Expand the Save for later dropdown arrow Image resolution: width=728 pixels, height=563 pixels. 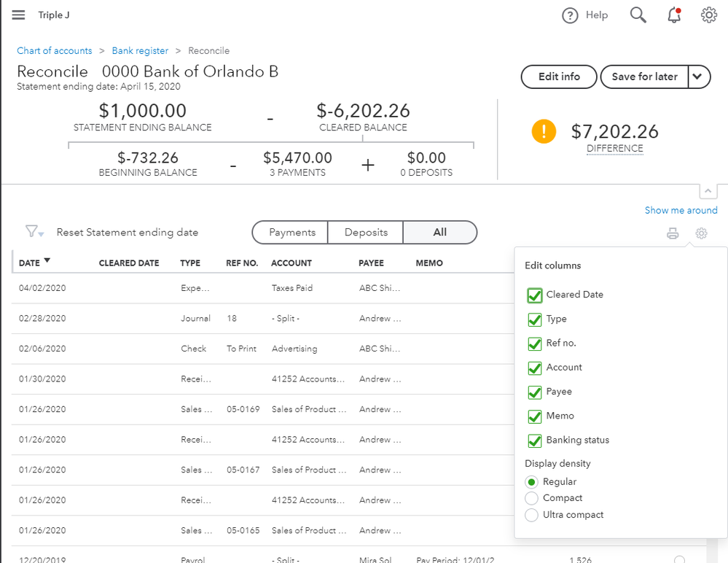[x=698, y=77]
